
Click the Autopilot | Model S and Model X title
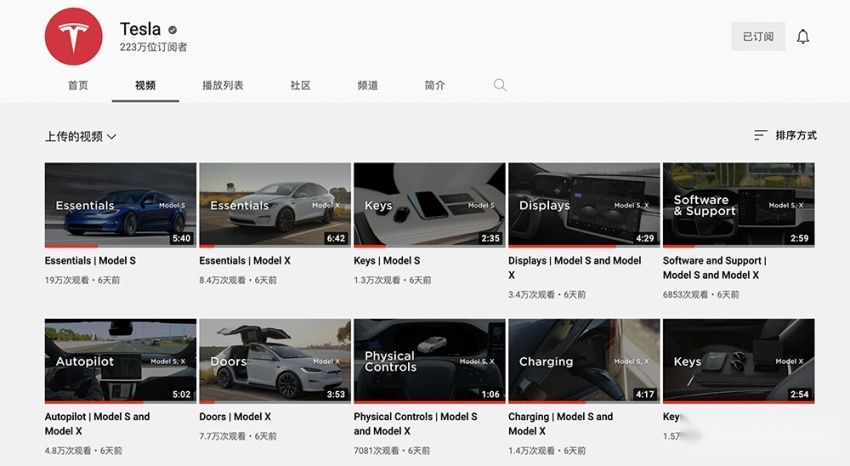click(97, 424)
